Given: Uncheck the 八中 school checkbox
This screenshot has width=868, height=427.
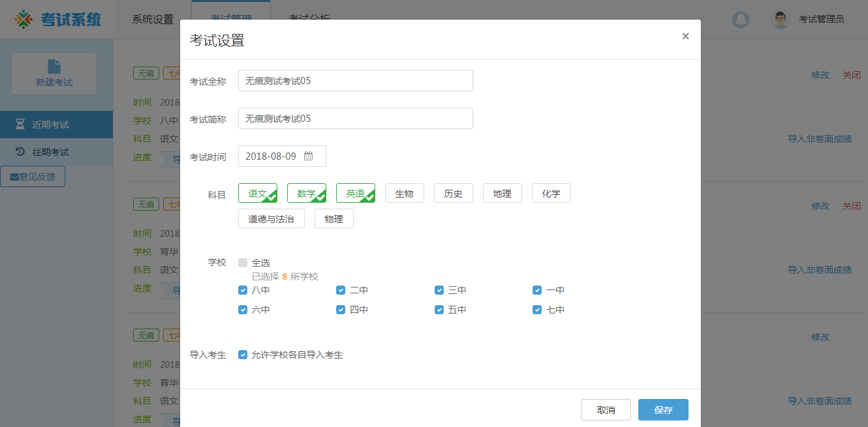Looking at the screenshot, I should click(x=243, y=290).
